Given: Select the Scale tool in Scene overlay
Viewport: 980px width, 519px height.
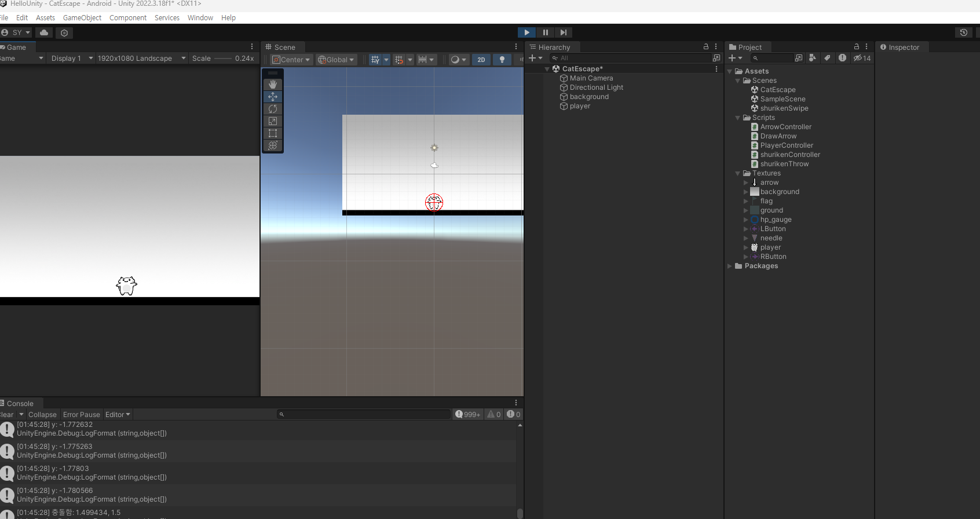Looking at the screenshot, I should tap(273, 121).
